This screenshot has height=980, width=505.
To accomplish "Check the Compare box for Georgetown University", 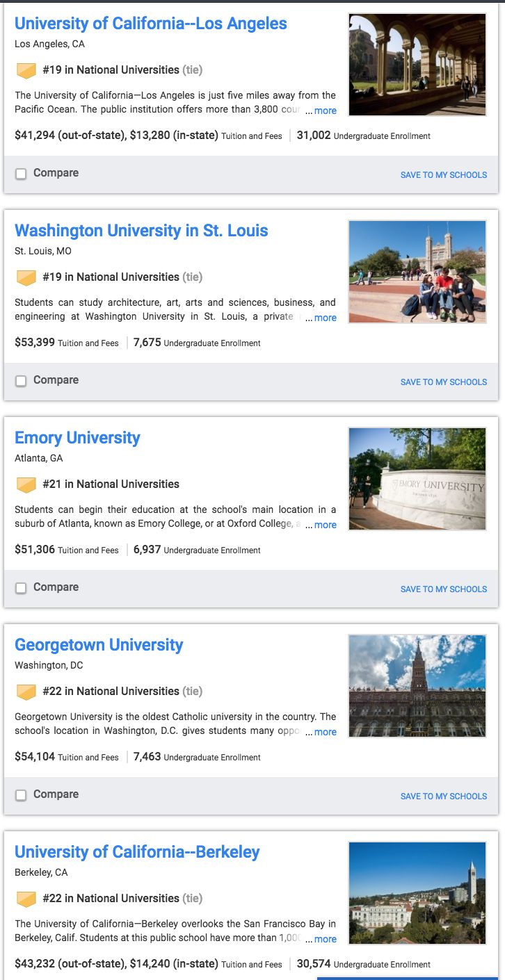I will click(21, 795).
